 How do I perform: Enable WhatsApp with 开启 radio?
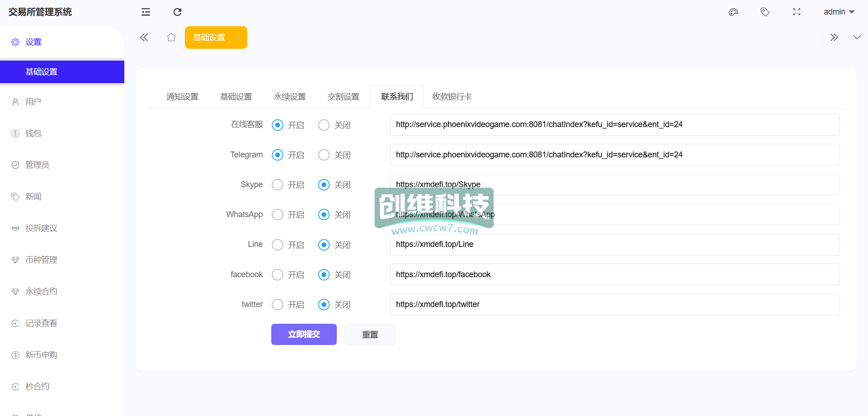coord(278,215)
